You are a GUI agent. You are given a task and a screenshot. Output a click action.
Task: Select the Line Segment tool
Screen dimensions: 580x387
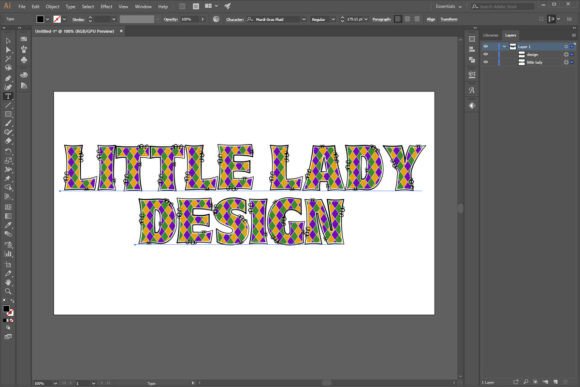pos(8,105)
